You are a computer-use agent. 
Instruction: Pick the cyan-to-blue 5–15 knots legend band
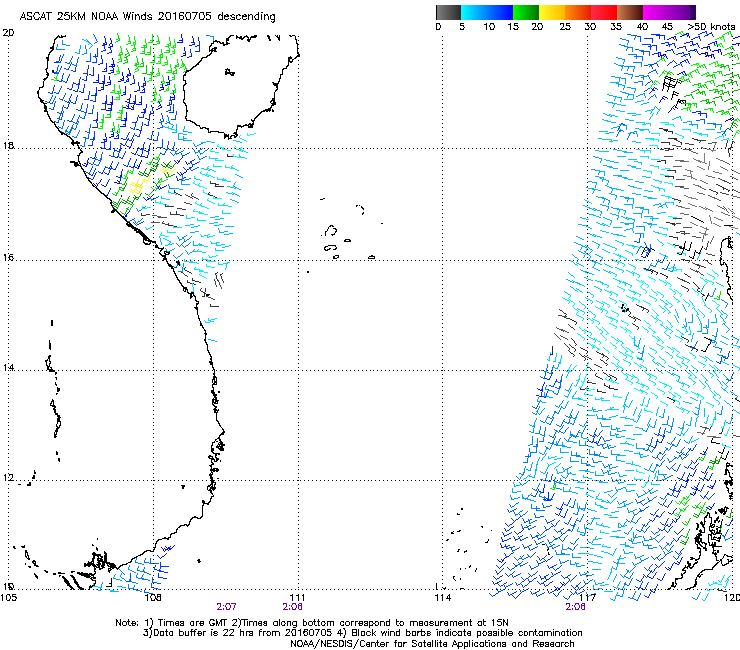click(x=487, y=12)
